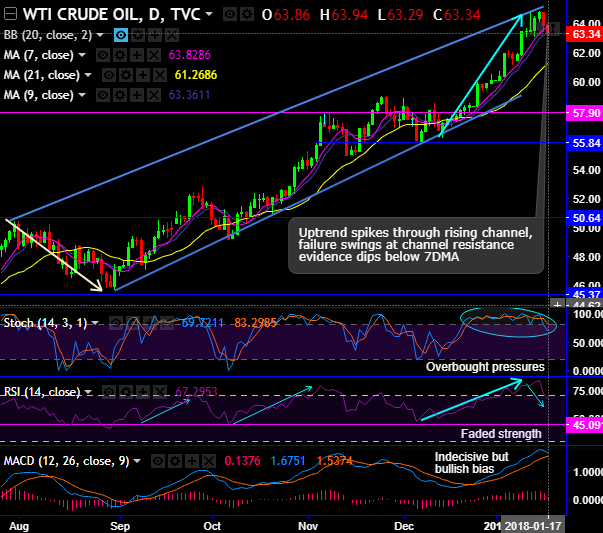Click the plus icon on the BB row
Viewport: 603px width, 533px height.
pos(155,35)
